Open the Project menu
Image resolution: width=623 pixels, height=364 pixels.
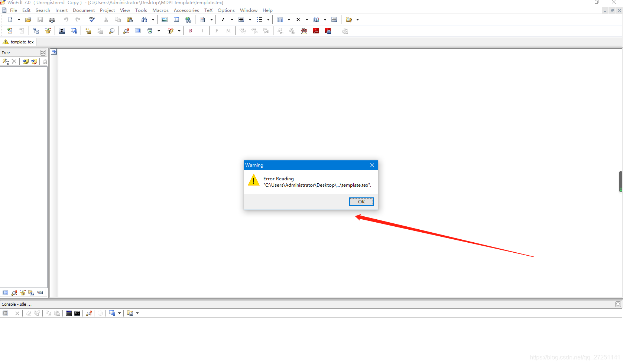107,10
